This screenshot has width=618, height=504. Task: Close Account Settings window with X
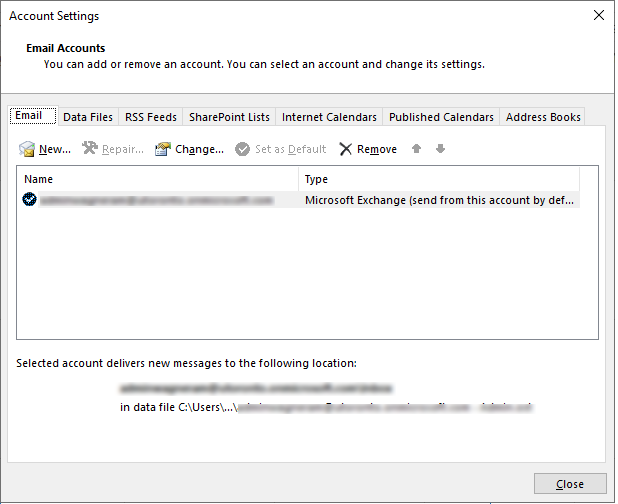click(x=599, y=15)
